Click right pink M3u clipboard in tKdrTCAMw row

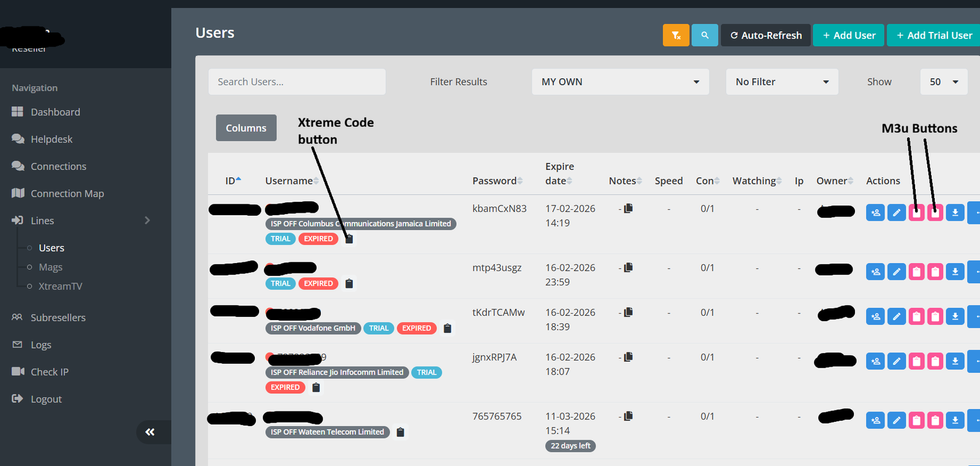click(935, 316)
